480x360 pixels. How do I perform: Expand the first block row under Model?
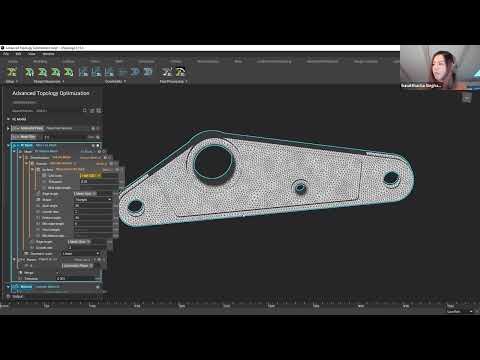click(8, 128)
